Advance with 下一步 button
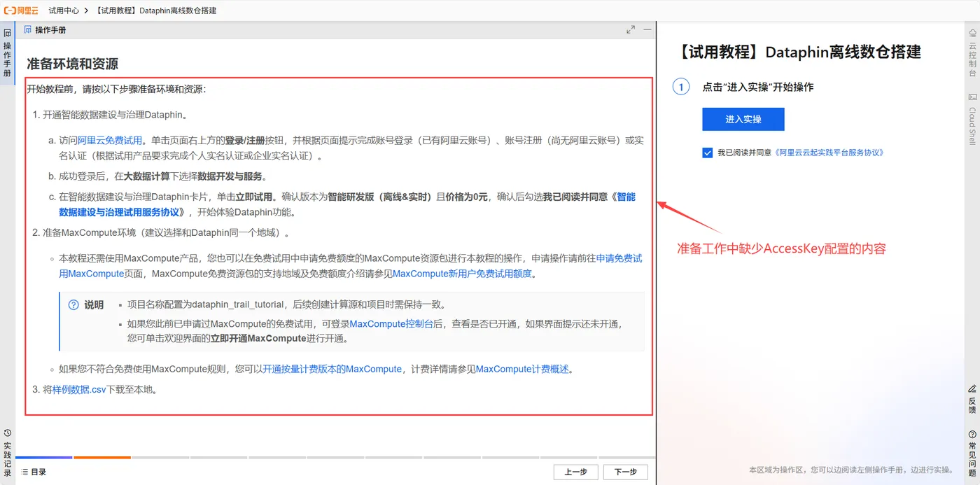Viewport: 980px width, 485px height. [626, 472]
